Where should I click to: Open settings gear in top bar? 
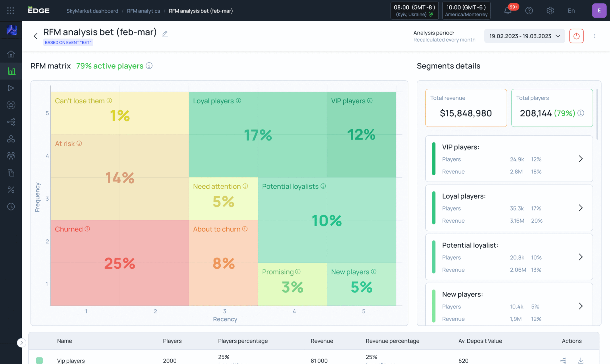(550, 11)
